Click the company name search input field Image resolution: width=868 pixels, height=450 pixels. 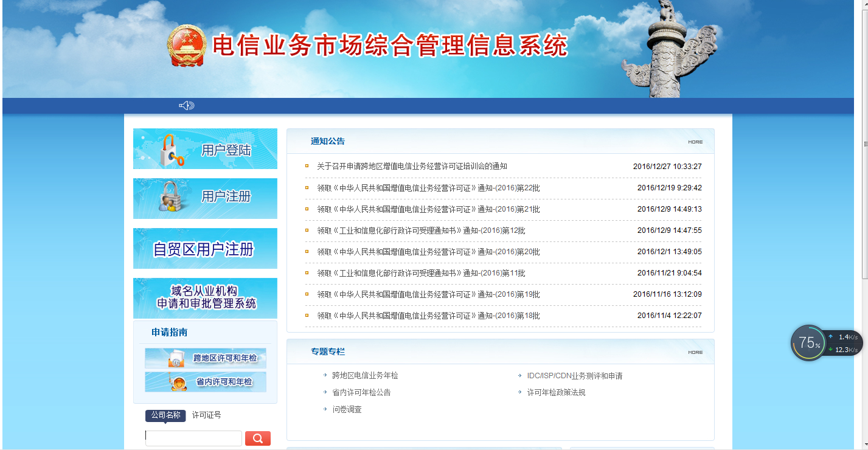click(193, 438)
